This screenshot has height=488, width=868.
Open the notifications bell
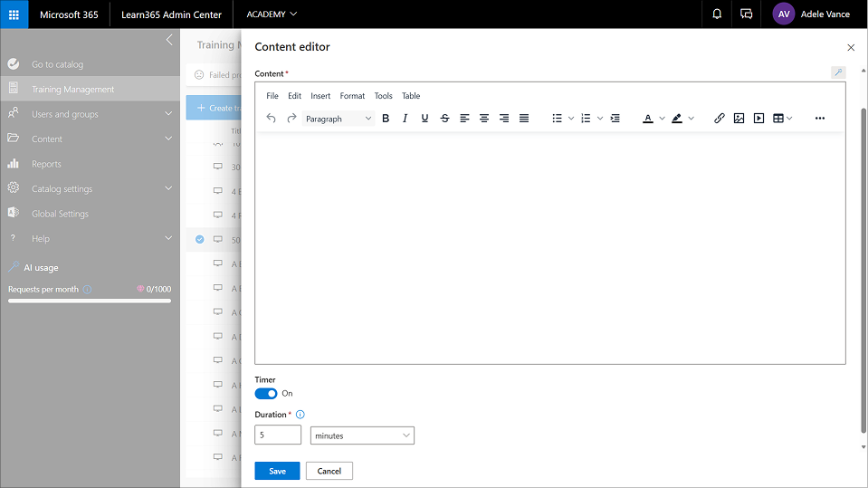717,14
